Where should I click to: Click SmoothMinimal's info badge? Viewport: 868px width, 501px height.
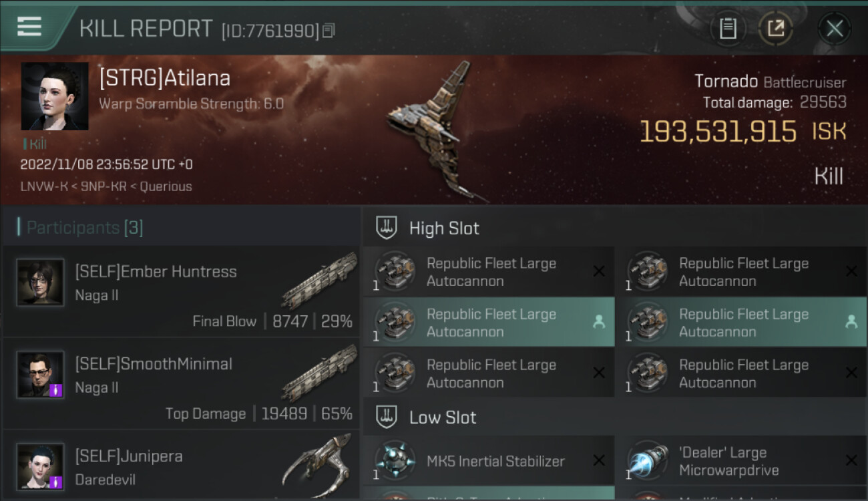[56, 390]
